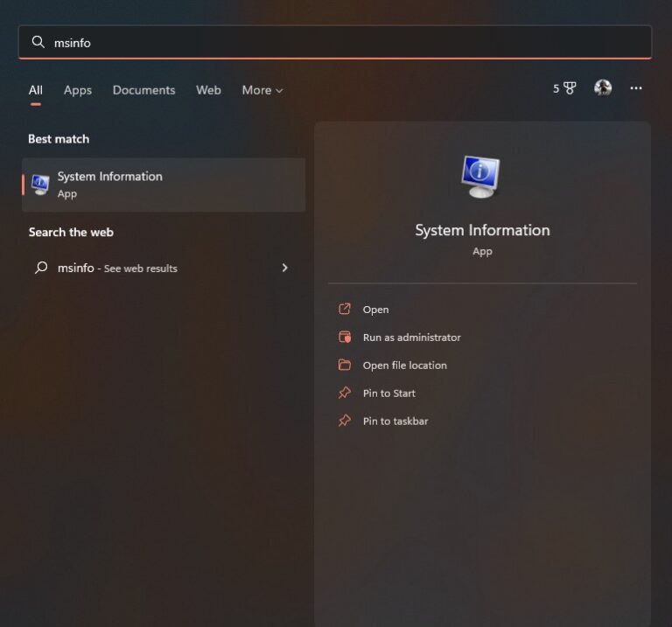672x627 pixels.
Task: Click the web search magnifier icon beside msinfo
Action: point(41,268)
